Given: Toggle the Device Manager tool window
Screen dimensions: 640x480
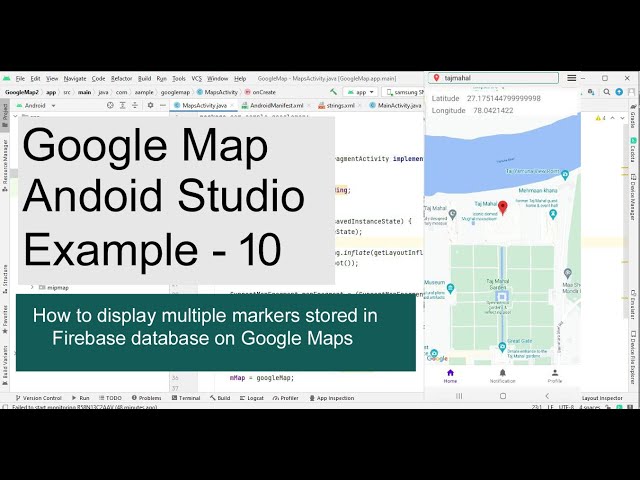Looking at the screenshot, I should [633, 197].
